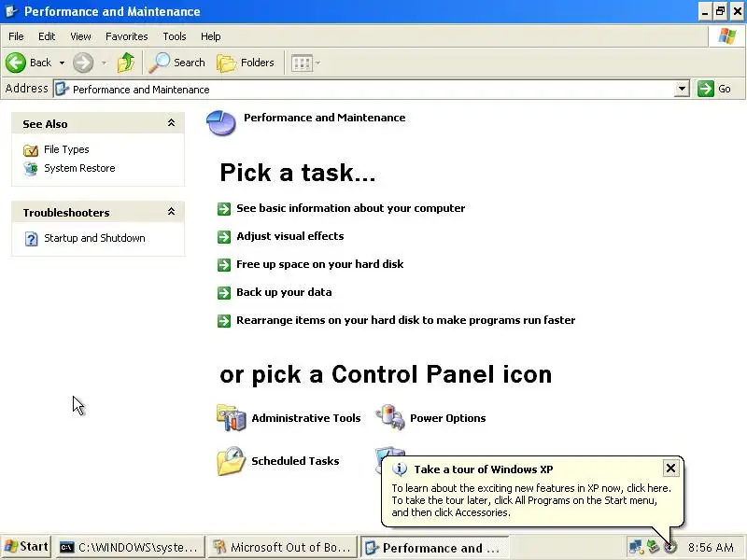Click arrow icon beside Rearrange items task
This screenshot has width=747, height=560.
[x=224, y=321]
